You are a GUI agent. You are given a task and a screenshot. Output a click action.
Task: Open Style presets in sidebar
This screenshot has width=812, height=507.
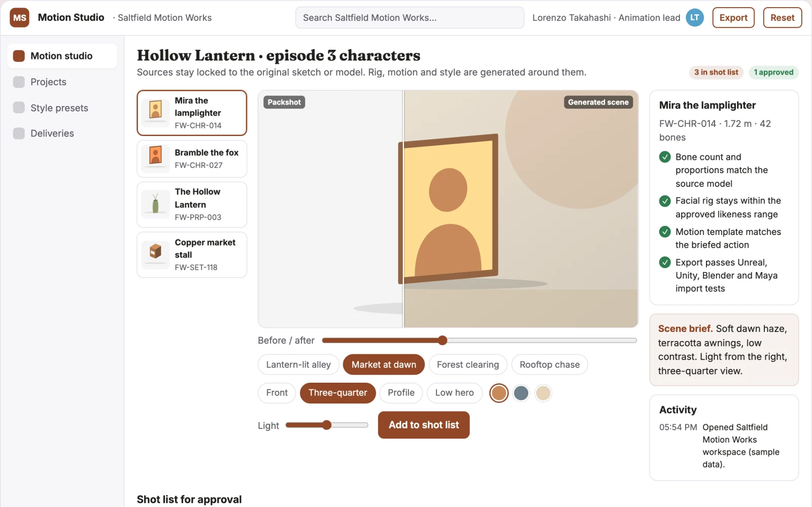pos(62,108)
